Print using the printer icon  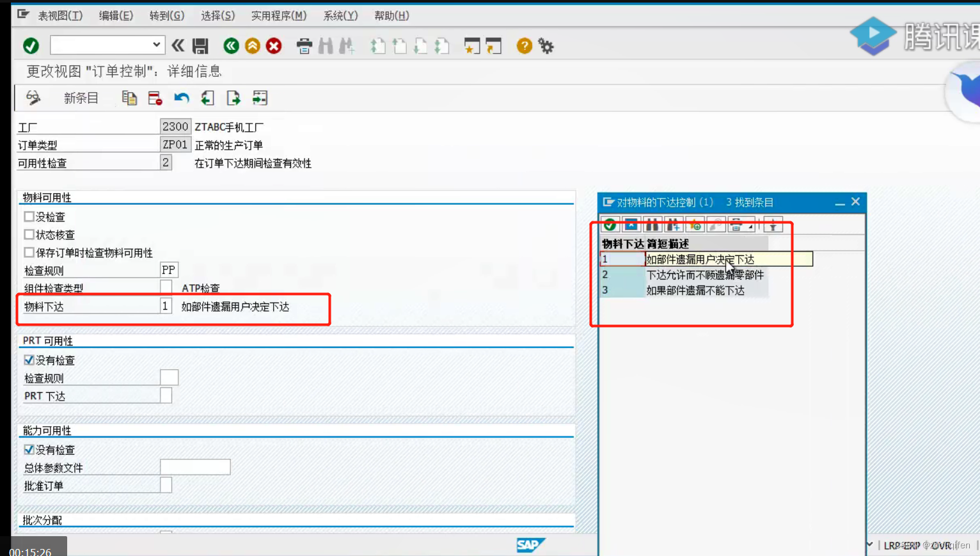304,45
